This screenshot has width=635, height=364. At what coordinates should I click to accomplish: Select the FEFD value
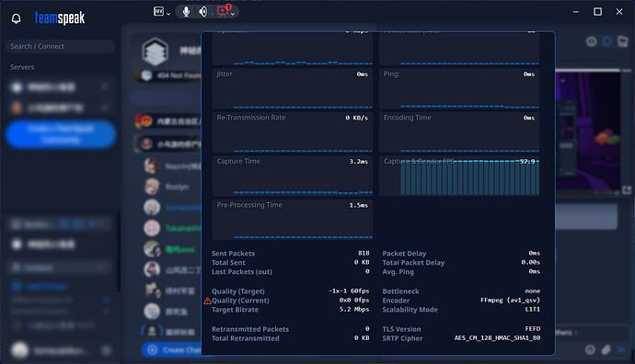533,329
